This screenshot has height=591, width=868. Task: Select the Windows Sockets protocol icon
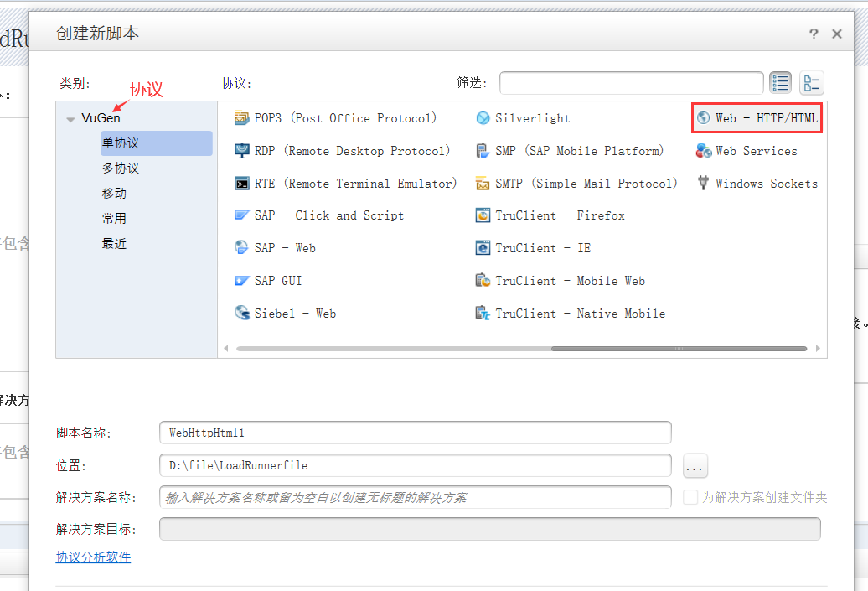(703, 184)
